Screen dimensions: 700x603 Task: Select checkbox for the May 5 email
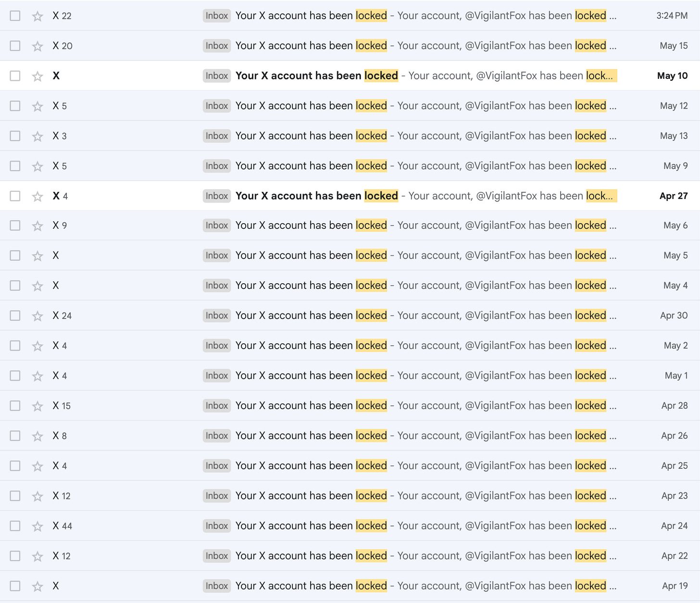click(15, 255)
